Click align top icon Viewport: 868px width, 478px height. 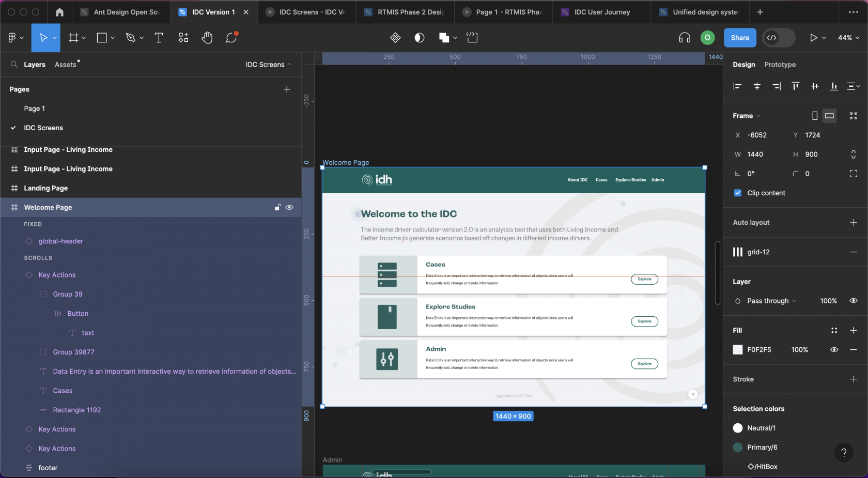coord(796,86)
